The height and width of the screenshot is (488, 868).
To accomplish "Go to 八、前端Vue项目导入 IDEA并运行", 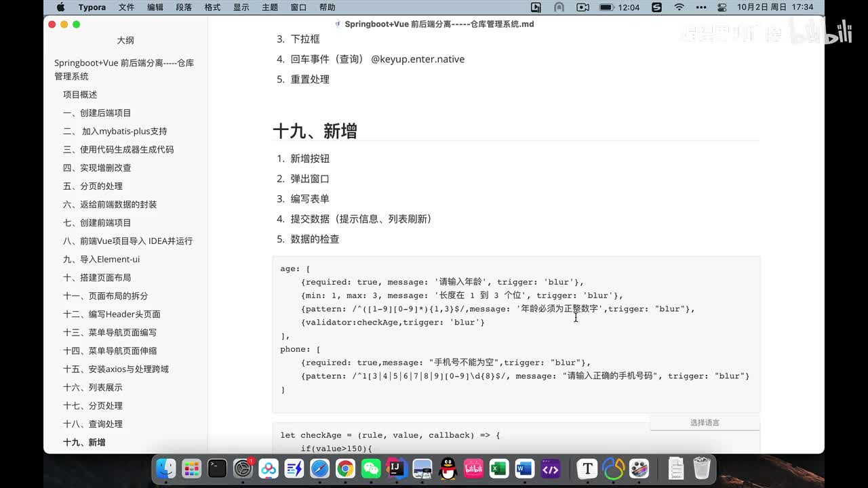I will (128, 241).
